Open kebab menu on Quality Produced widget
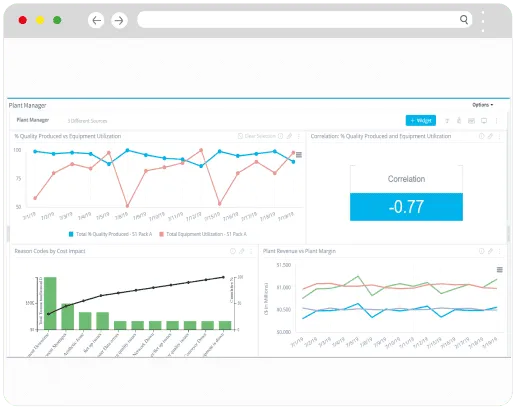The height and width of the screenshot is (409, 516). coord(299,136)
